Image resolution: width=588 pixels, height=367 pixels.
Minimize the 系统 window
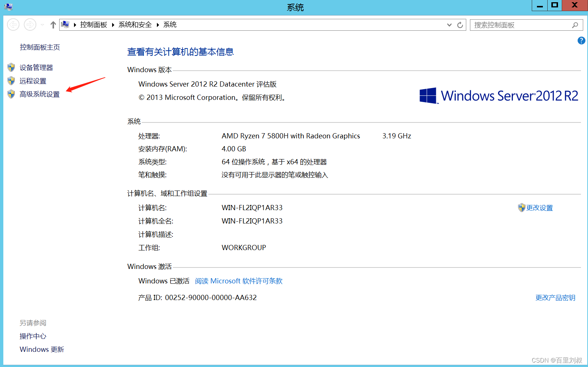(540, 6)
